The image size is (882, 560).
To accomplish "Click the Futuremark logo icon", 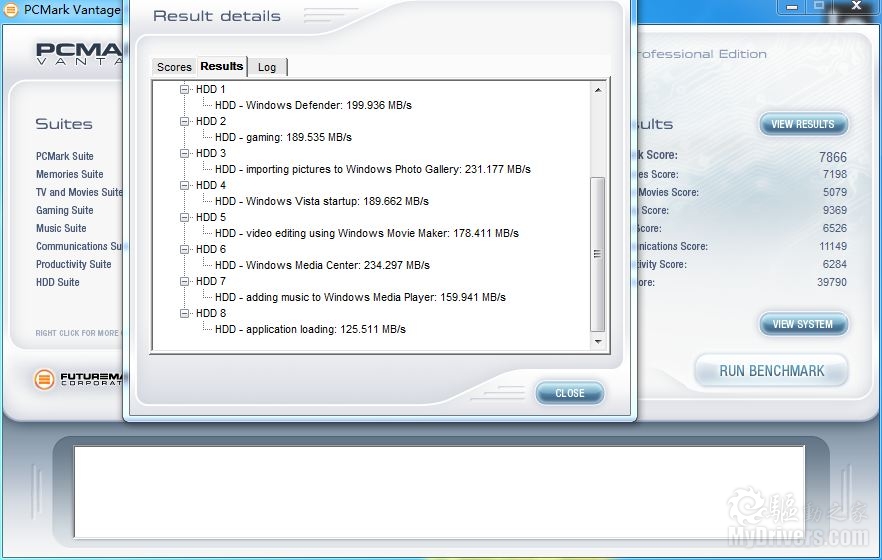I will click(x=44, y=379).
